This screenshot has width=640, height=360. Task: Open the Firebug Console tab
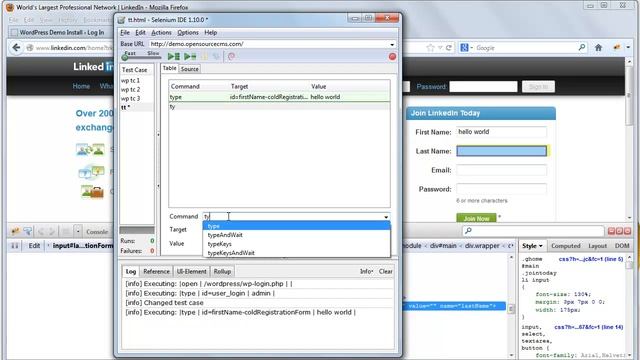[x=97, y=232]
